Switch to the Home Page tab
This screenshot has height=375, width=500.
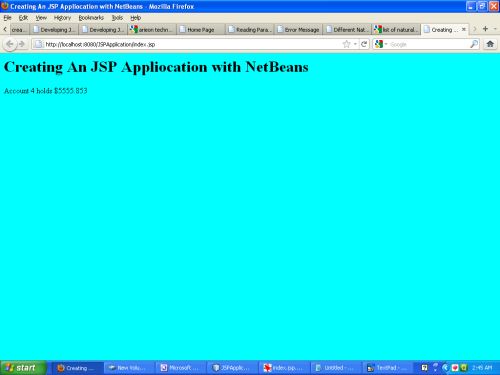tap(201, 30)
